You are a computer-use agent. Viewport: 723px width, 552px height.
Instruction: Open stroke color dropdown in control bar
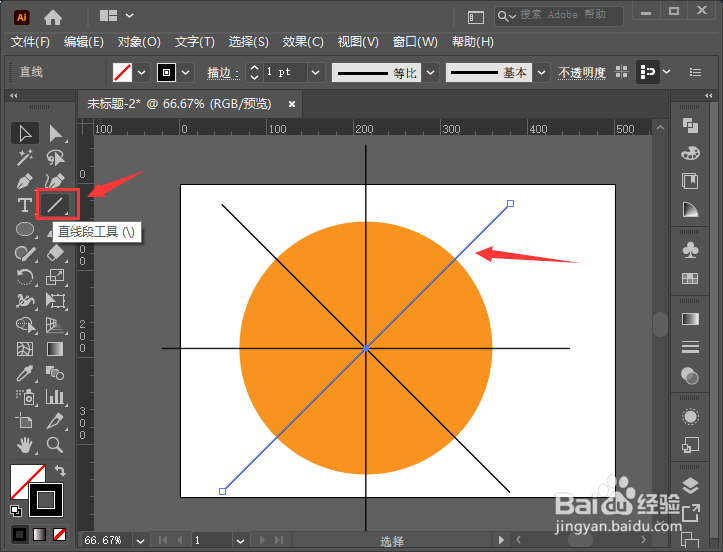(x=185, y=72)
